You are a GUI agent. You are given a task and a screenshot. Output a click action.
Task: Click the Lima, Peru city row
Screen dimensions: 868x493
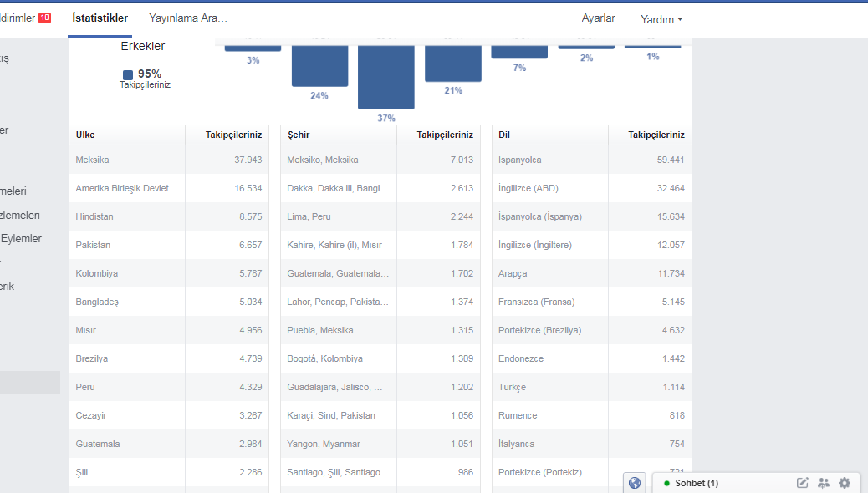tap(380, 216)
